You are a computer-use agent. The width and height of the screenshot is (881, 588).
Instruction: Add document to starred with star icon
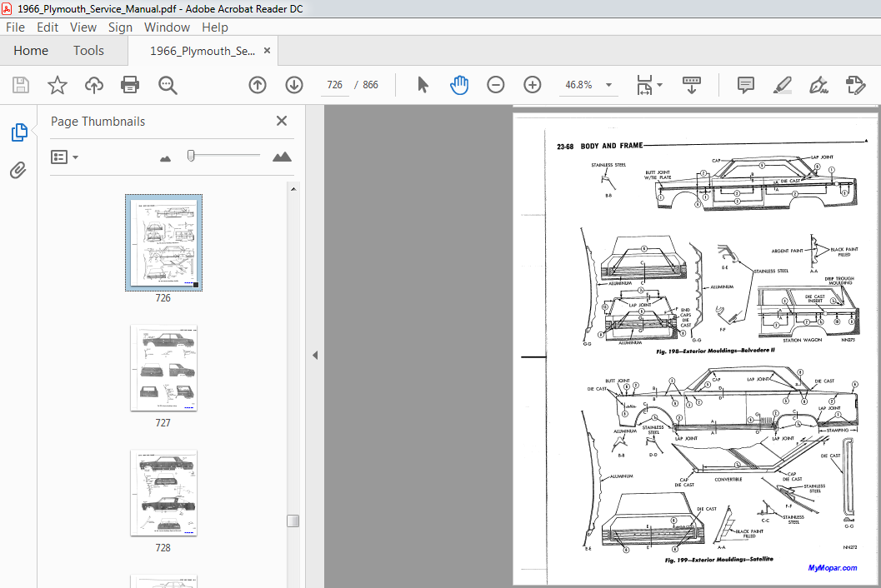[58, 85]
